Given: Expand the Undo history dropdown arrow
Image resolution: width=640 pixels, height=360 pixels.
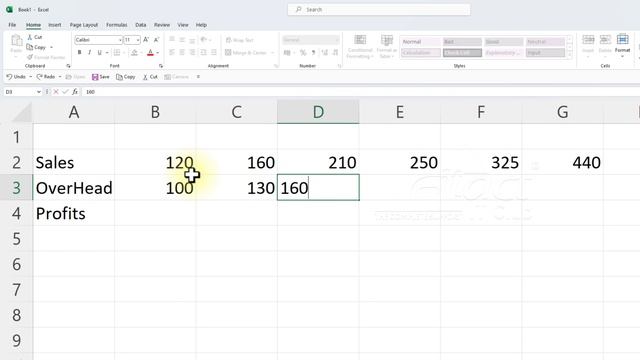Looking at the screenshot, I should click(x=30, y=77).
